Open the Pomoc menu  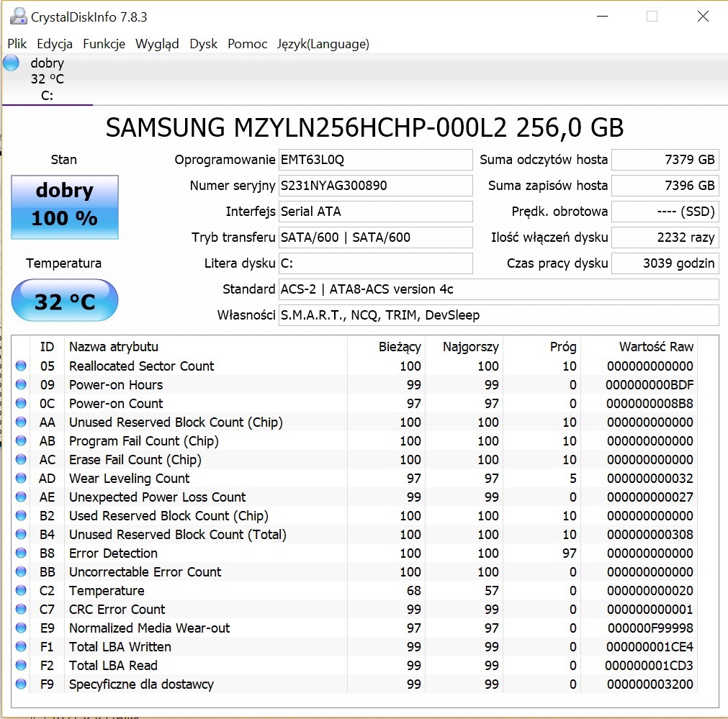point(248,44)
